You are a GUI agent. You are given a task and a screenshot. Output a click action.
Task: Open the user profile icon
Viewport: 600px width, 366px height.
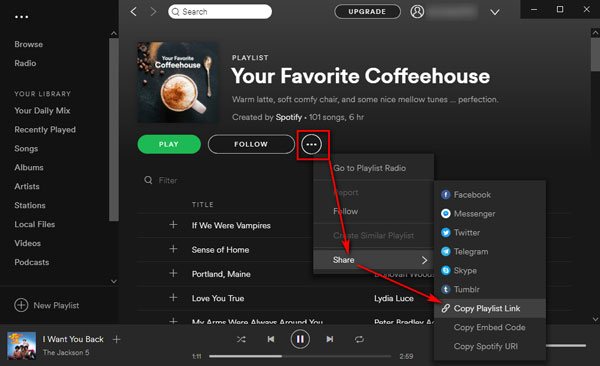click(x=417, y=11)
